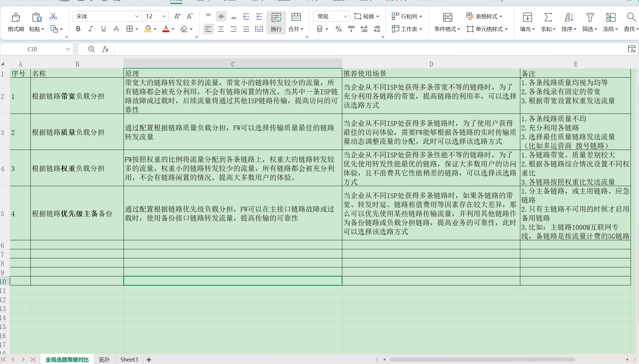The image size is (639, 364).
Task: Click the conditional formatting icon
Action: point(447,17)
